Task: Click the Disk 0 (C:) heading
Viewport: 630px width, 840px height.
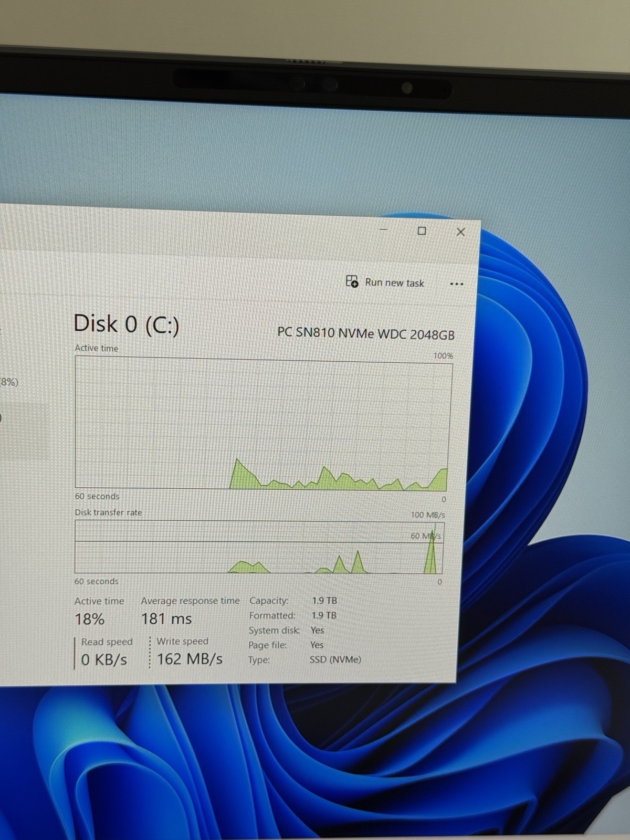Action: pos(127,323)
